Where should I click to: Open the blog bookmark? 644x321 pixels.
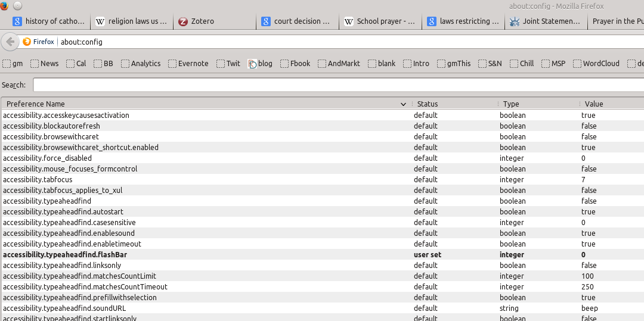261,64
